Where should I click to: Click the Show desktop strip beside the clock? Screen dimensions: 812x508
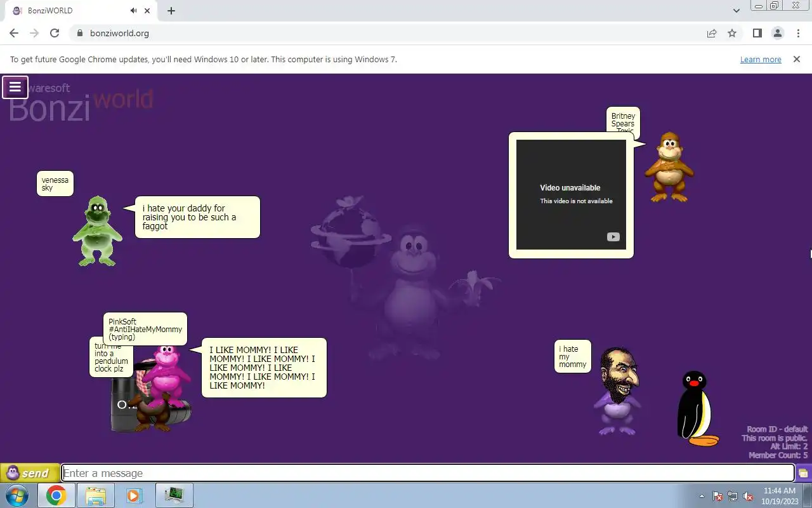pyautogui.click(x=807, y=495)
